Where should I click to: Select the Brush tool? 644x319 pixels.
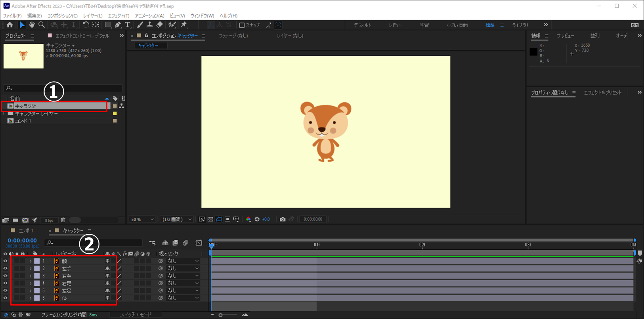(x=140, y=25)
